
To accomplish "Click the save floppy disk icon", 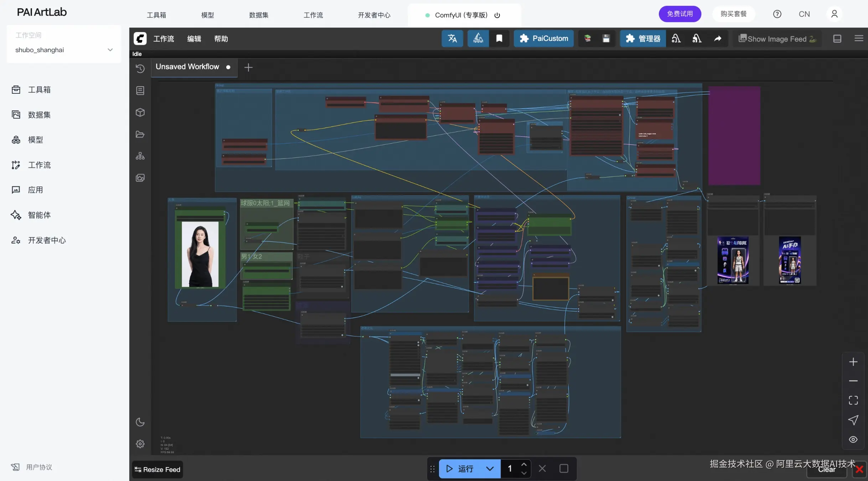I will pyautogui.click(x=606, y=38).
